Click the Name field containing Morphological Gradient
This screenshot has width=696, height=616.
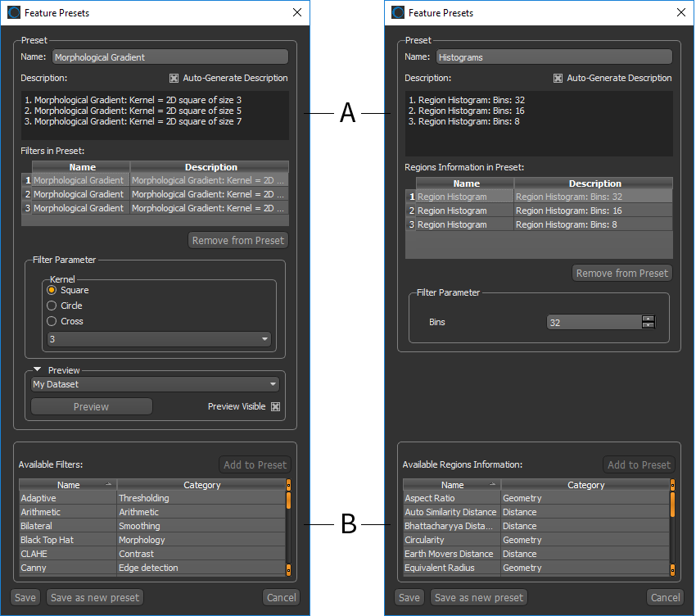[170, 57]
